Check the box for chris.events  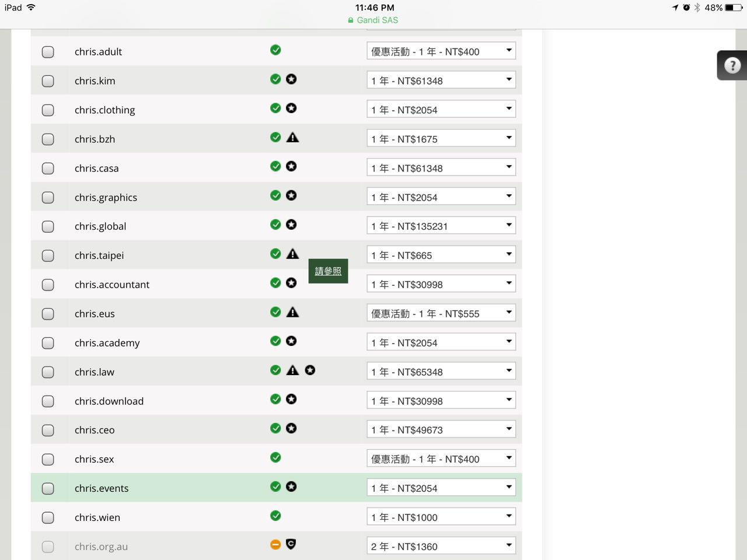tap(48, 488)
